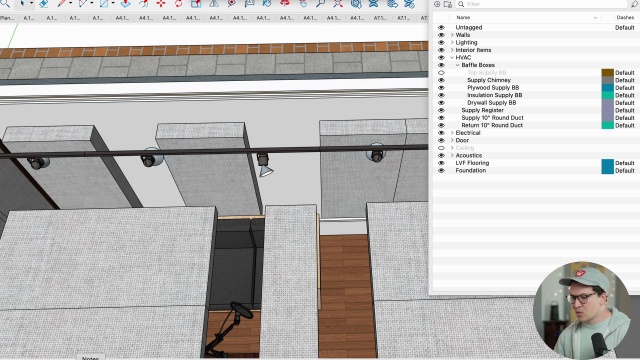The width and height of the screenshot is (640, 360).
Task: Open the Extension Manager
Action: point(409,4)
